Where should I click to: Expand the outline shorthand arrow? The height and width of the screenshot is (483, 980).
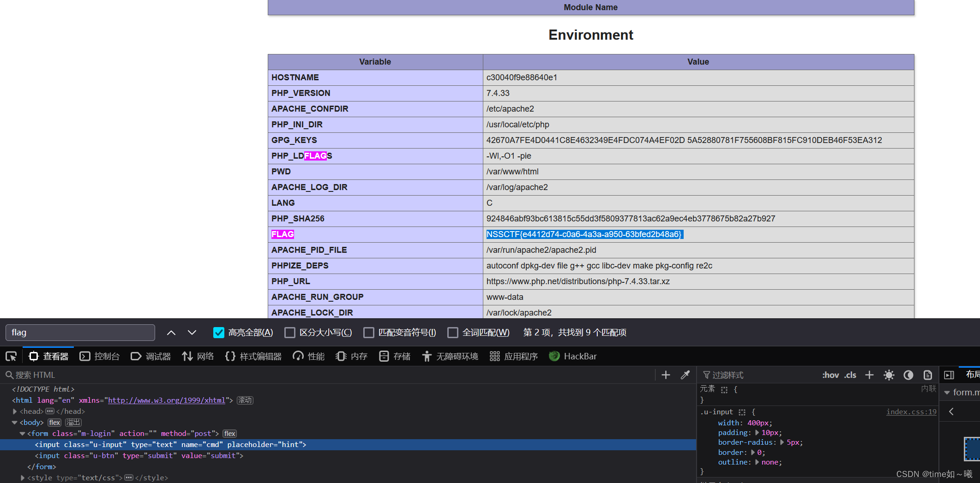757,462
